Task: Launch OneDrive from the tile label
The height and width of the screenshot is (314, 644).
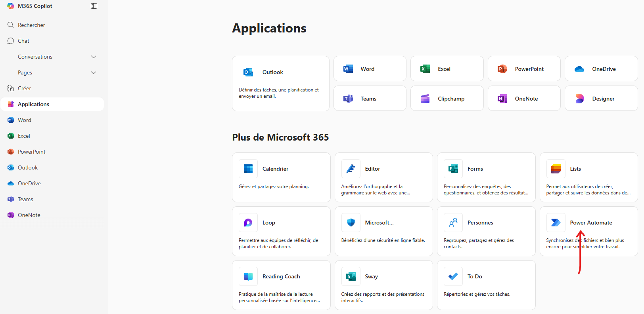Action: click(x=604, y=69)
